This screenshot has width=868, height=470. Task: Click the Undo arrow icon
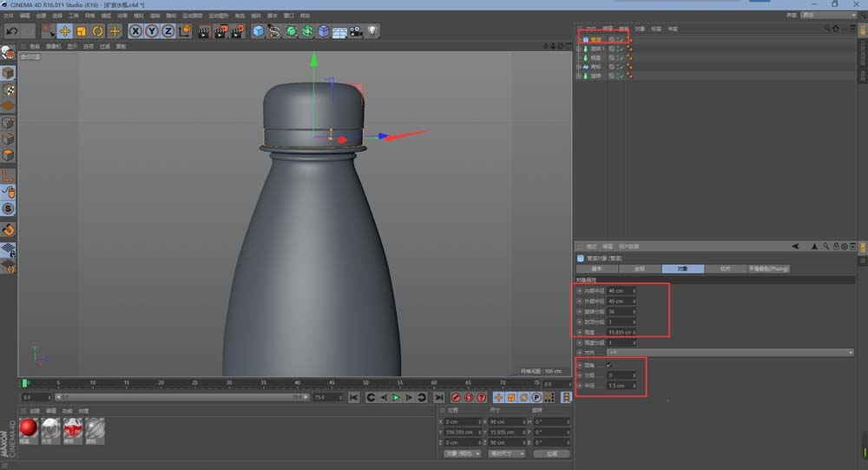pyautogui.click(x=12, y=31)
